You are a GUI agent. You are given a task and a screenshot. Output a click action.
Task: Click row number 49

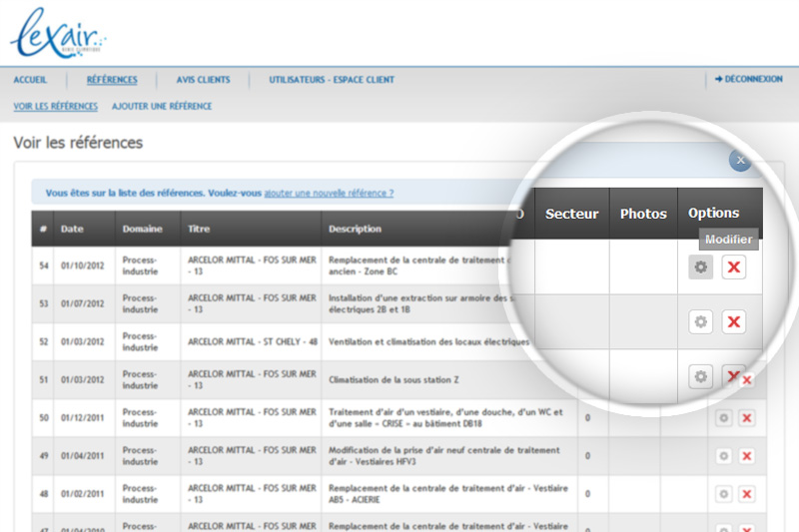click(44, 456)
